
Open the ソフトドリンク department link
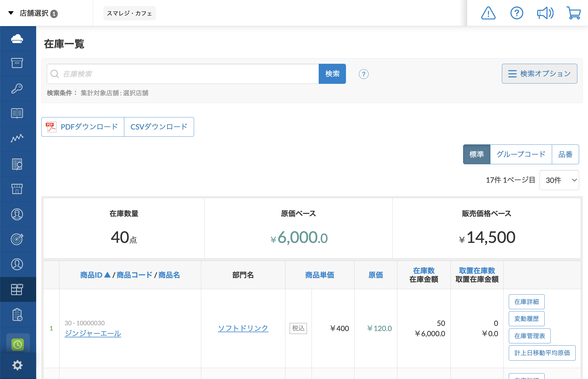click(x=243, y=328)
